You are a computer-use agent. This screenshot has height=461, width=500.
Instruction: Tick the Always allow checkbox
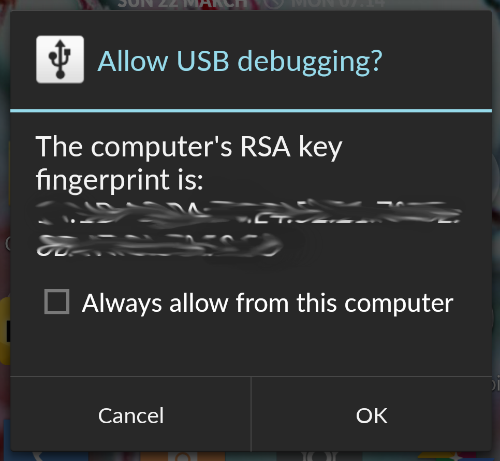[57, 302]
